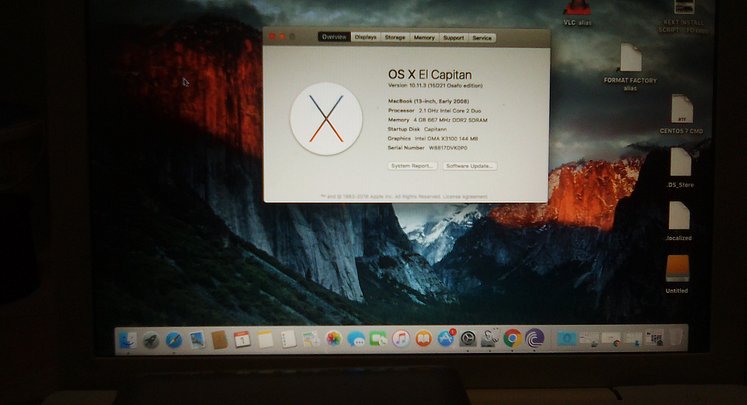Open Maps icon in Dock

(x=311, y=339)
